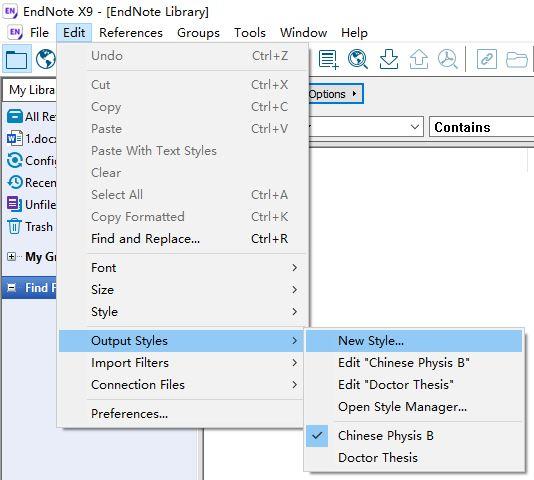Screen dimensions: 534x480
Task: Click the New Reference toolbar icon
Action: coord(328,60)
